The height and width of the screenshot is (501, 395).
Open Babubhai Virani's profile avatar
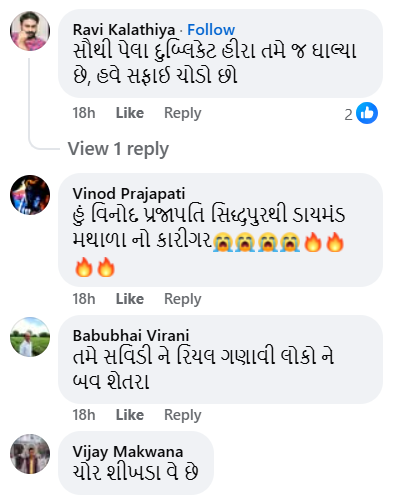point(30,337)
